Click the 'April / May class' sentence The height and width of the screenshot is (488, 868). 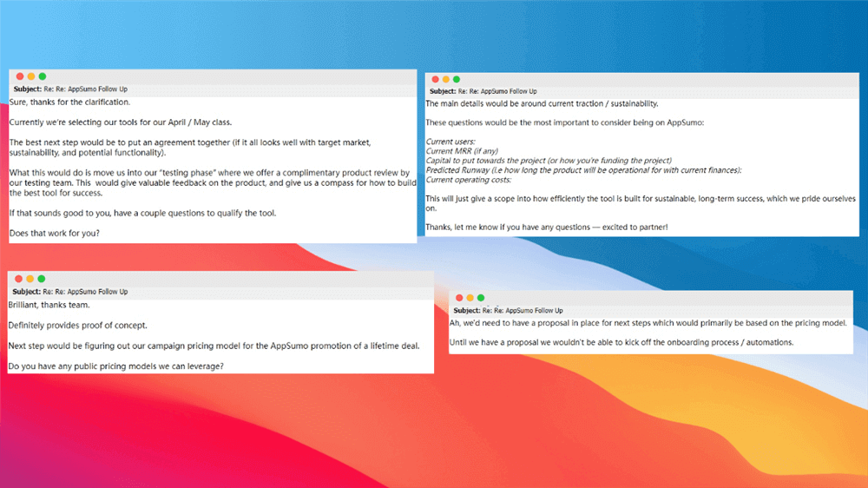coord(121,122)
